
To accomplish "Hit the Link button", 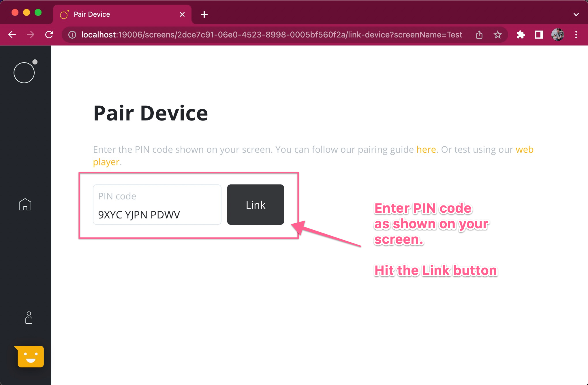I will (255, 205).
